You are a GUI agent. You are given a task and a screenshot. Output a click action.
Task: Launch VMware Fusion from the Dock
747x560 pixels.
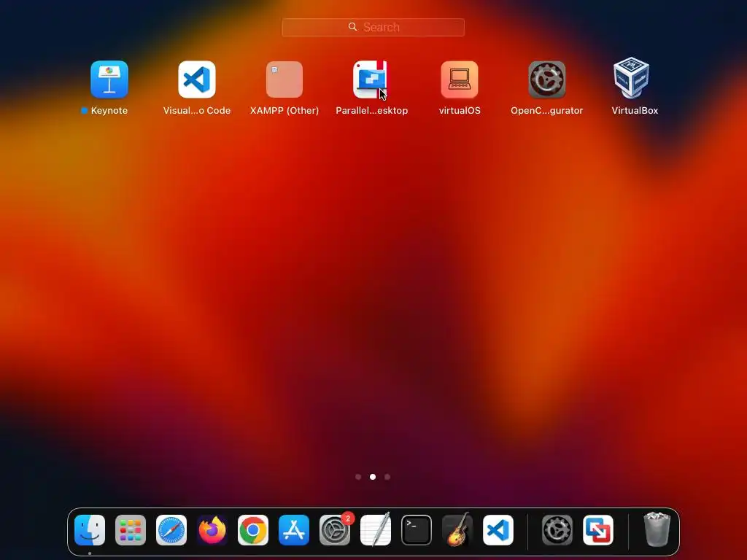(x=598, y=530)
